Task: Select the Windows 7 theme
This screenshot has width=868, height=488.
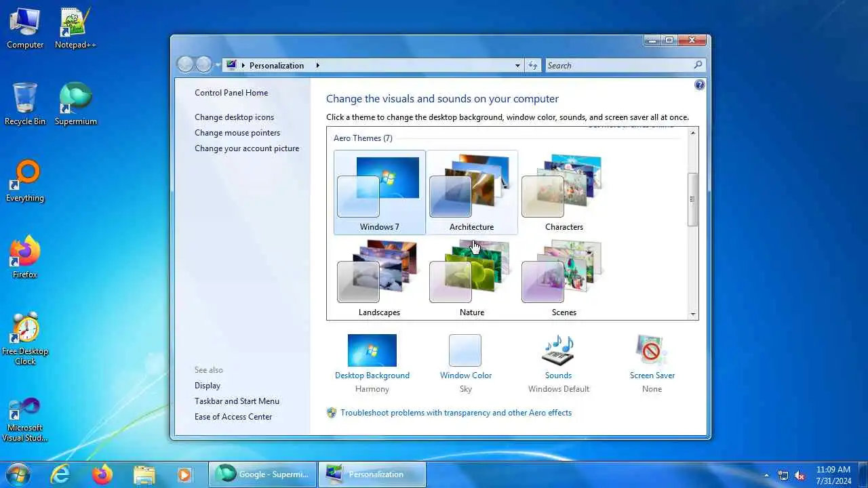Action: tap(380, 192)
